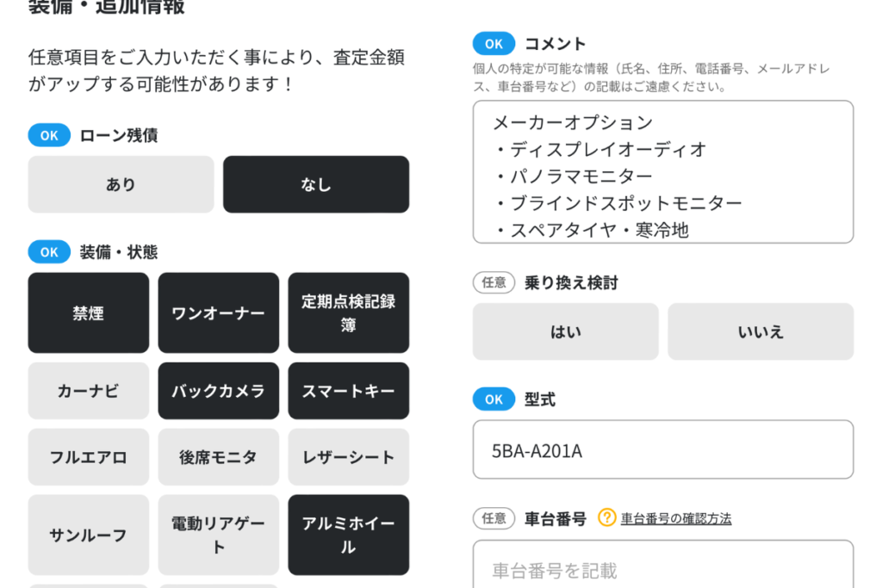Enable the フルエアロ option
The image size is (882, 588).
coord(88,457)
